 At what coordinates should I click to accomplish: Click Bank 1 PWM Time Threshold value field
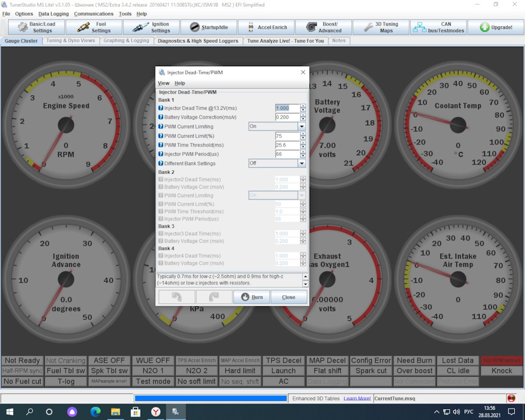pos(287,145)
